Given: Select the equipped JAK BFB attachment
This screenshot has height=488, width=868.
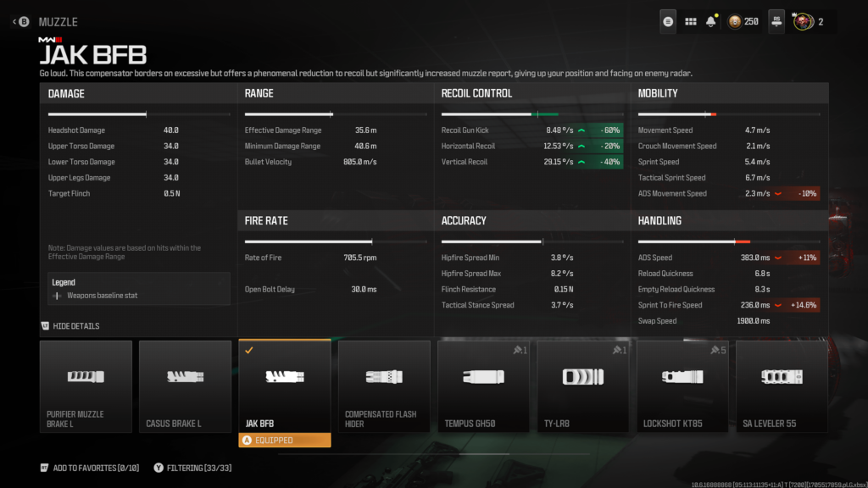Looking at the screenshot, I should coord(285,386).
